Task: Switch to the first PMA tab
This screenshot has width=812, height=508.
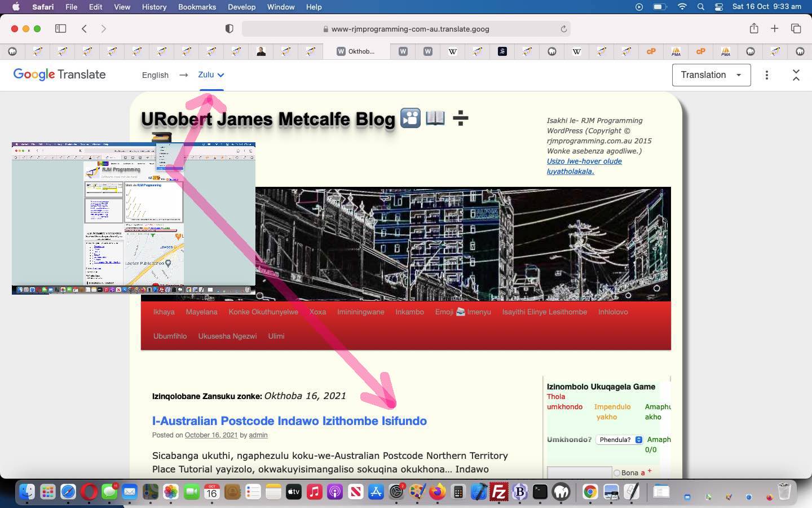Action: pyautogui.click(x=676, y=51)
